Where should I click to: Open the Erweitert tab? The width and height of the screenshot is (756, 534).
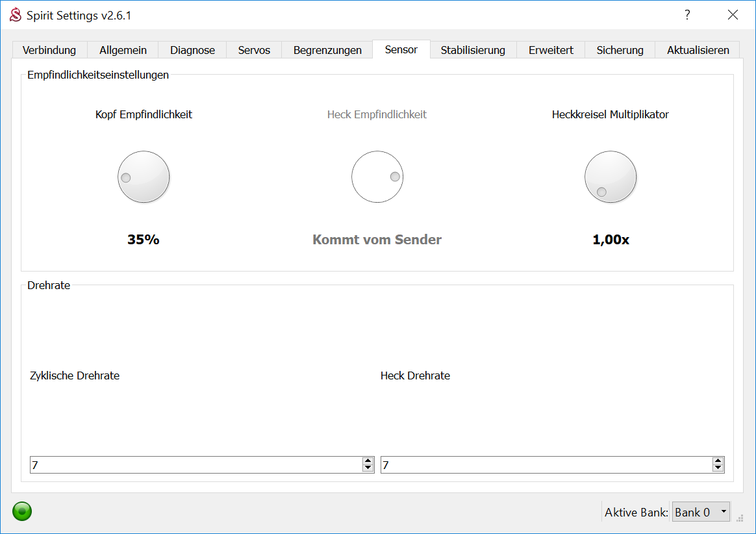(551, 50)
